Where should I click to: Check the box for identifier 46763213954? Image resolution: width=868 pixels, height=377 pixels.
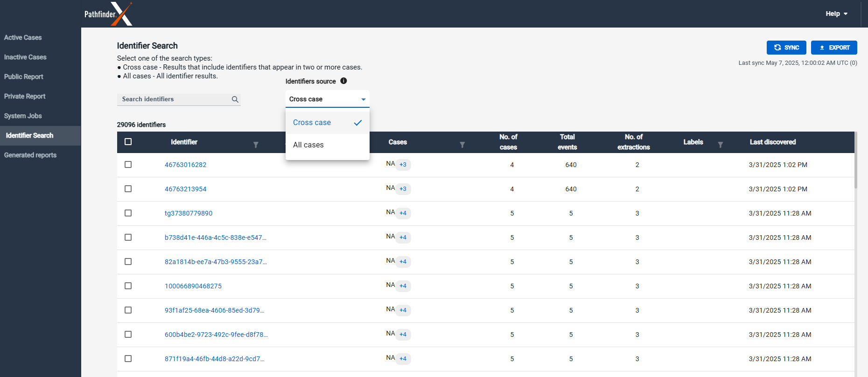[128, 189]
